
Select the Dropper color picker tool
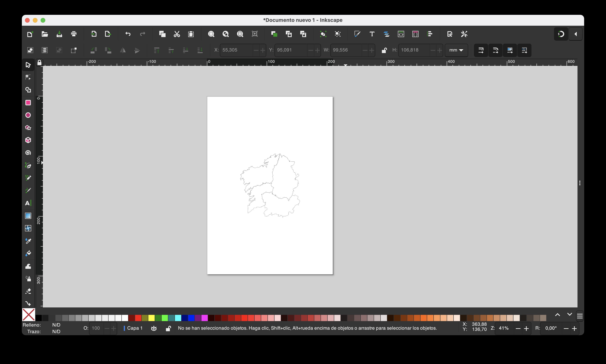(28, 241)
